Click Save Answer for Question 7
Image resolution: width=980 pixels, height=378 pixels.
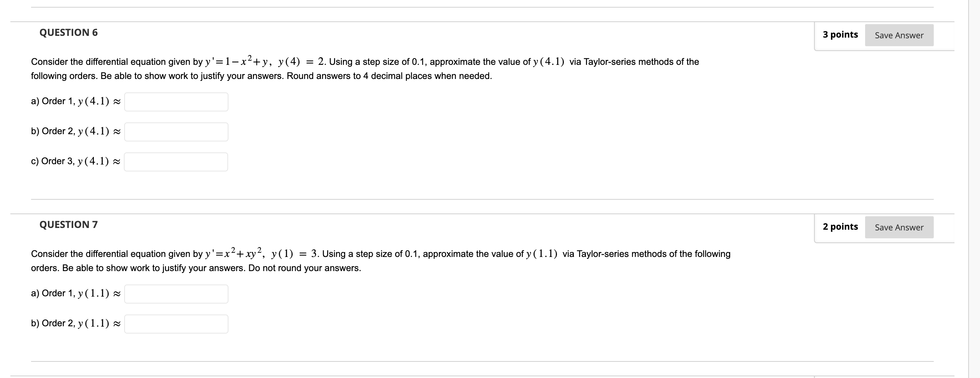point(899,227)
